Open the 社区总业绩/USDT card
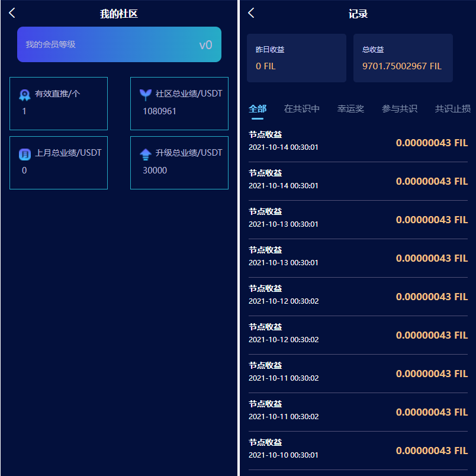The width and height of the screenshot is (476, 476). tap(179, 104)
